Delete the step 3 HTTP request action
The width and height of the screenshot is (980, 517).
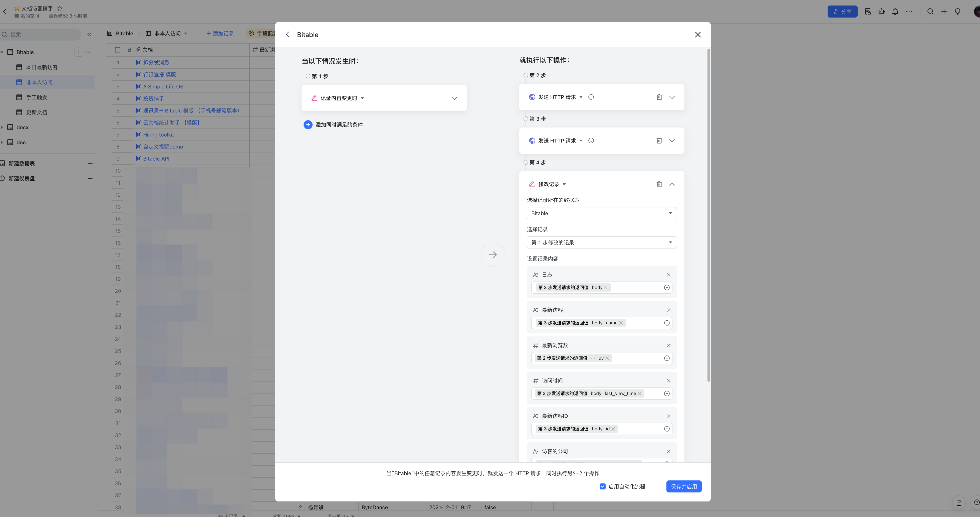(659, 141)
